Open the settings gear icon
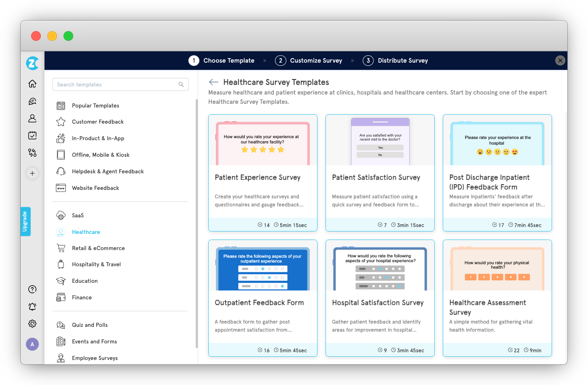588x385 pixels. (32, 323)
